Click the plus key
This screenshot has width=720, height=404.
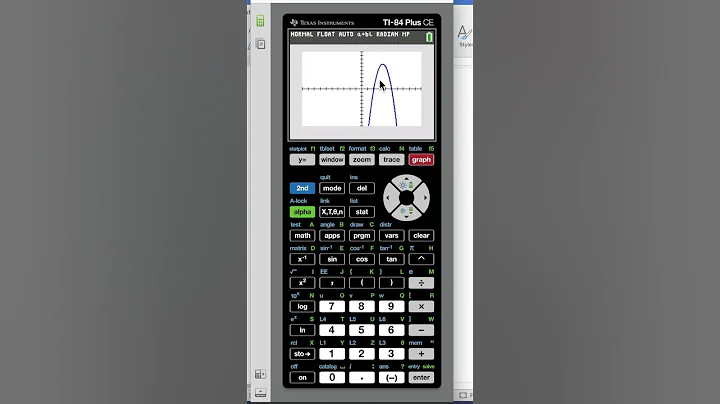point(421,354)
